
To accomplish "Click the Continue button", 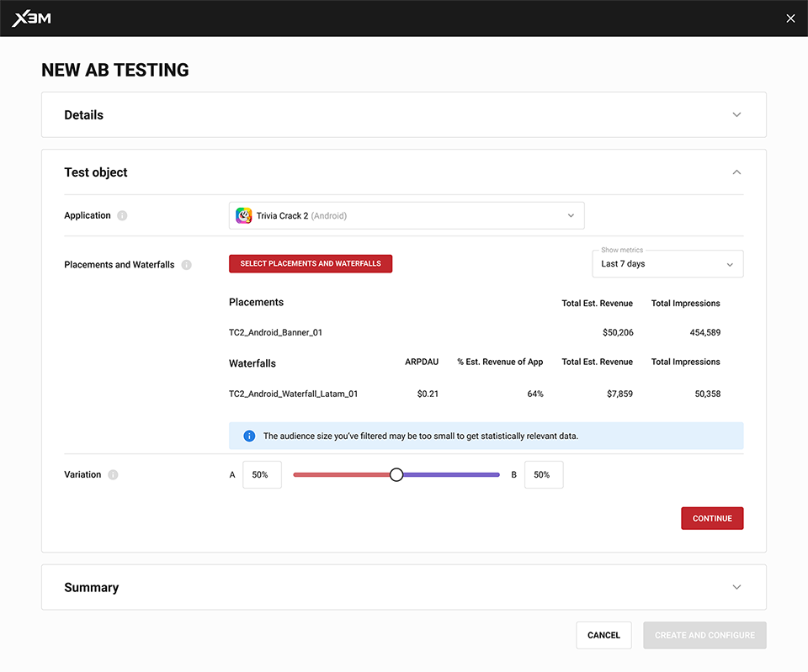I will (712, 519).
